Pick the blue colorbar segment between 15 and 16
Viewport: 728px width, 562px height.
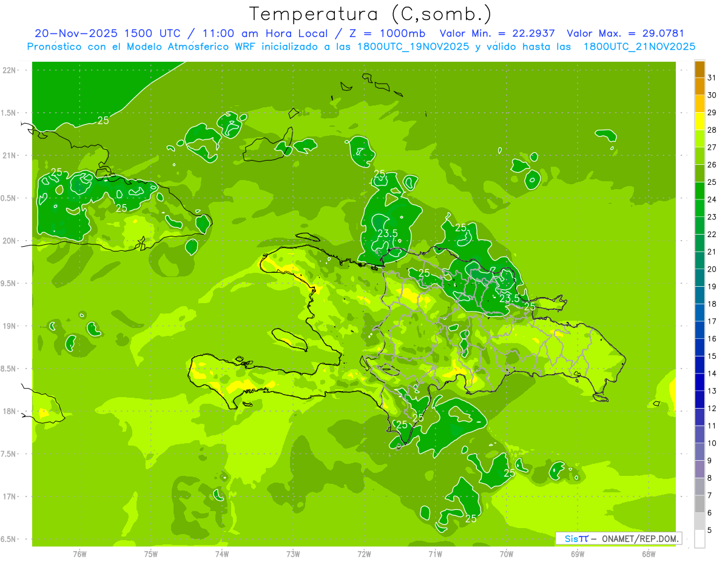pyautogui.click(x=699, y=348)
